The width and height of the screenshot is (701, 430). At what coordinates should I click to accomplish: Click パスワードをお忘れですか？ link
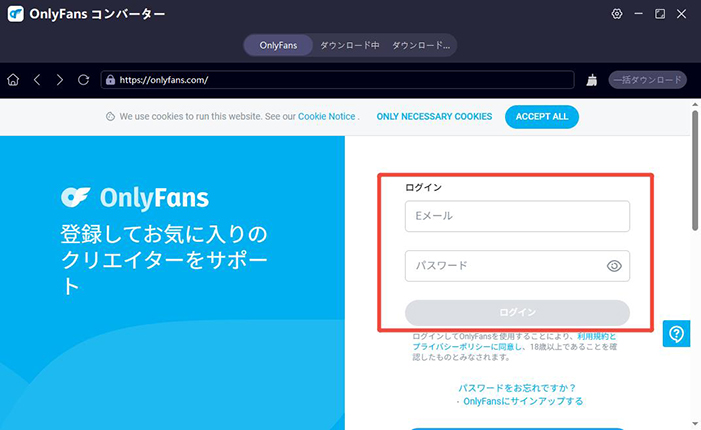(517, 388)
